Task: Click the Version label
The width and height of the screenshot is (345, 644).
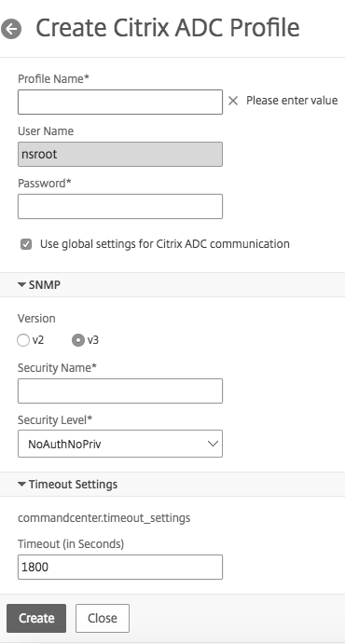Action: (x=36, y=319)
